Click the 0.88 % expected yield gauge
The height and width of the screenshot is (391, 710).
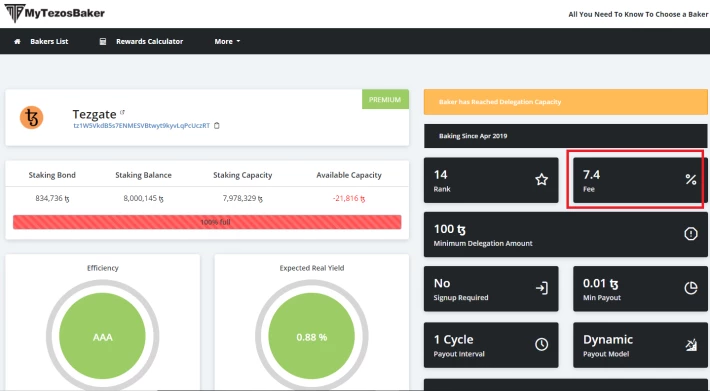(312, 336)
